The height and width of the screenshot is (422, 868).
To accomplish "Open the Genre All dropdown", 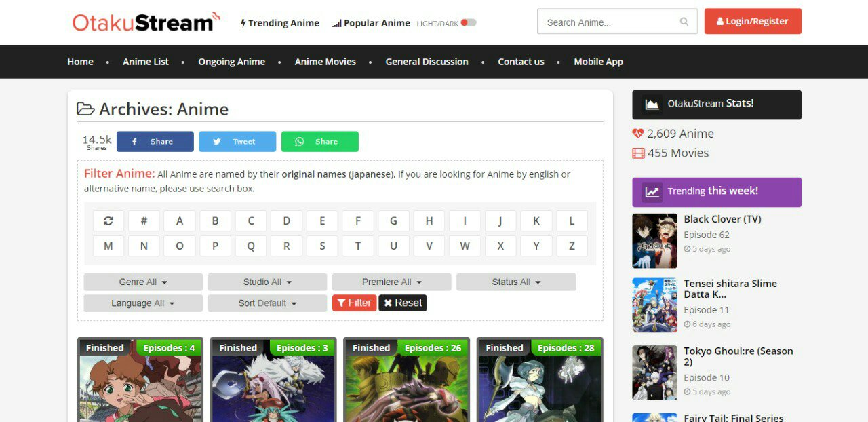I will [x=143, y=282].
